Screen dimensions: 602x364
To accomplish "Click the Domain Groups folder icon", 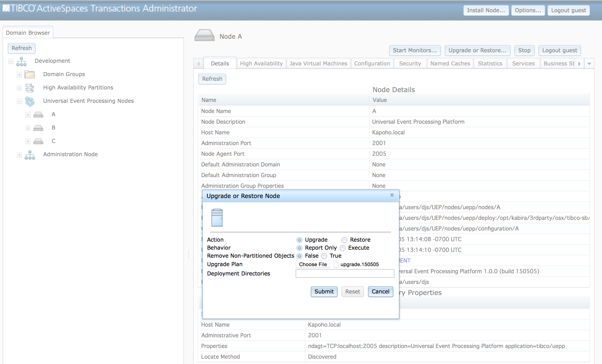I will point(29,74).
